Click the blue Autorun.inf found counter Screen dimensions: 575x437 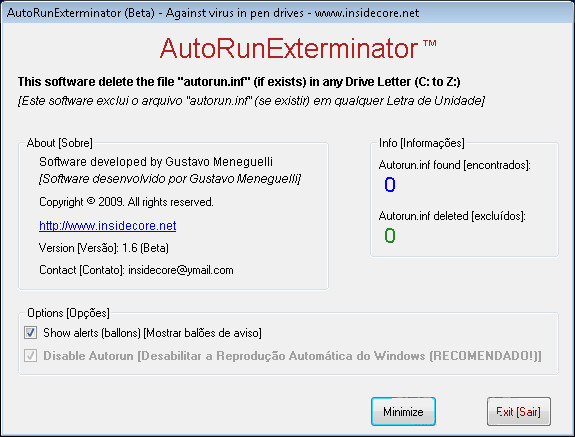[x=389, y=184]
